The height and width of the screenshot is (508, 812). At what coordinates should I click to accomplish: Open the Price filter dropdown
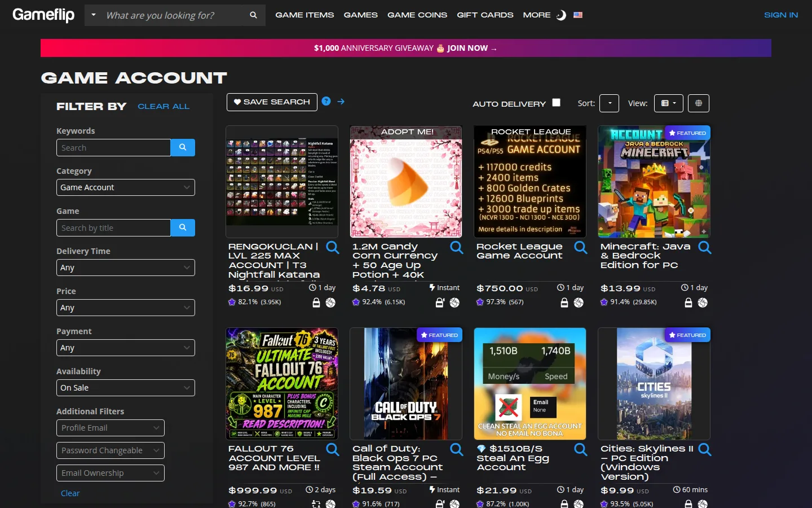126,308
